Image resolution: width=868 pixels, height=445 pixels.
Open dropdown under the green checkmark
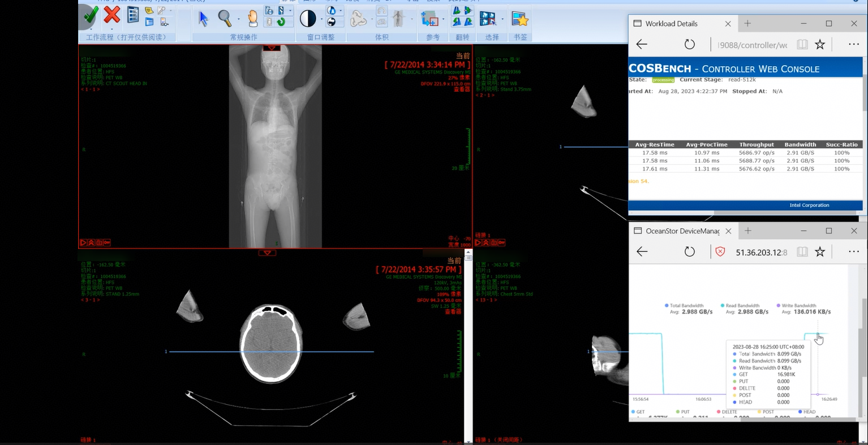click(x=91, y=29)
